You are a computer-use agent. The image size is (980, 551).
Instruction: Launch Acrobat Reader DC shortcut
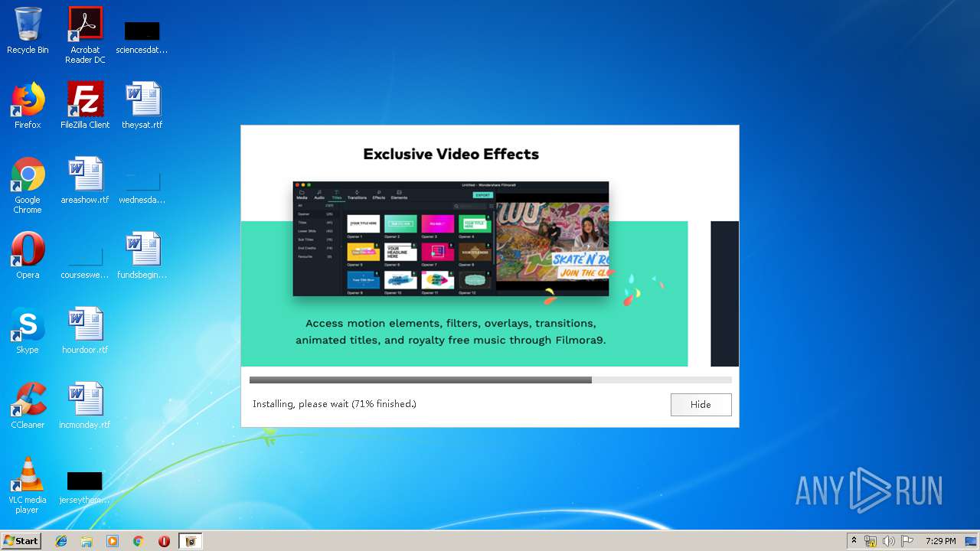85,35
